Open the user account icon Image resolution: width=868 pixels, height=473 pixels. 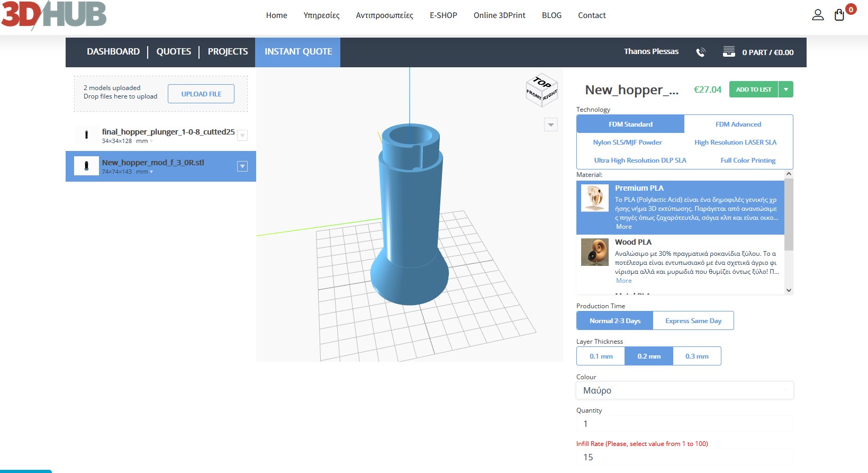point(818,15)
